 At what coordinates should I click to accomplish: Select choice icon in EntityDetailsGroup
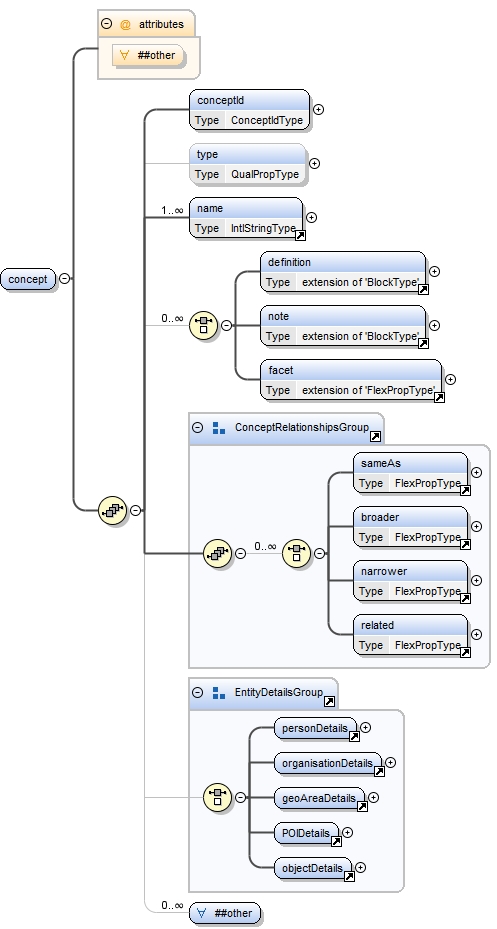coord(217,797)
